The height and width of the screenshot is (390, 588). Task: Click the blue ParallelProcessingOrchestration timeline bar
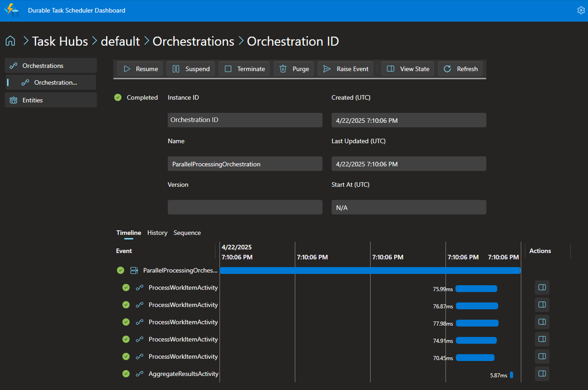pos(369,270)
